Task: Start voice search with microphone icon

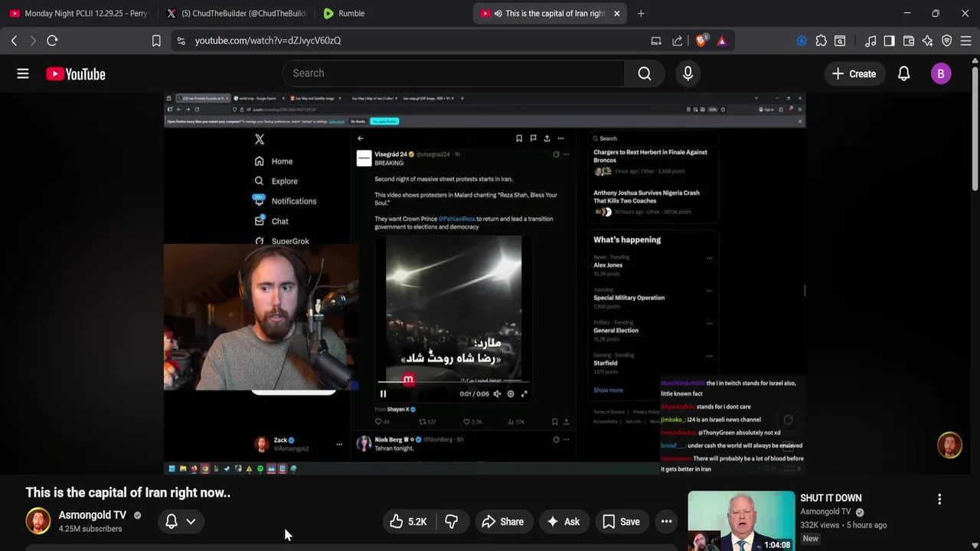Action: [x=688, y=73]
